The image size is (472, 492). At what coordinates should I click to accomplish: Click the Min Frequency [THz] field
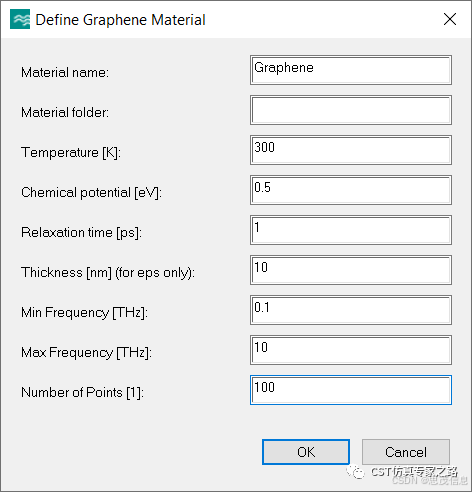(351, 310)
